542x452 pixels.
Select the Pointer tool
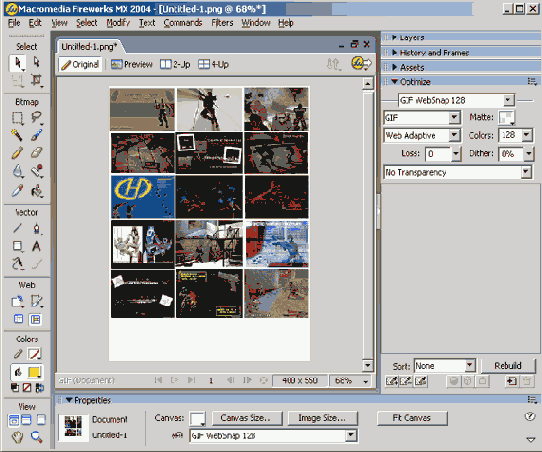pyautogui.click(x=17, y=63)
